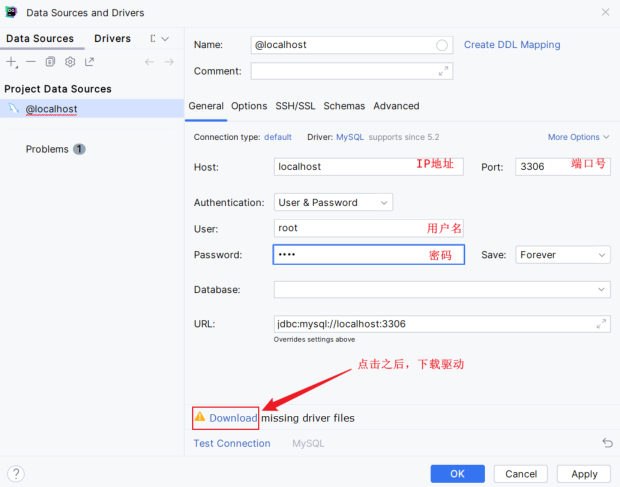The width and height of the screenshot is (620, 487).
Task: Click the Name input field
Action: pyautogui.click(x=352, y=45)
